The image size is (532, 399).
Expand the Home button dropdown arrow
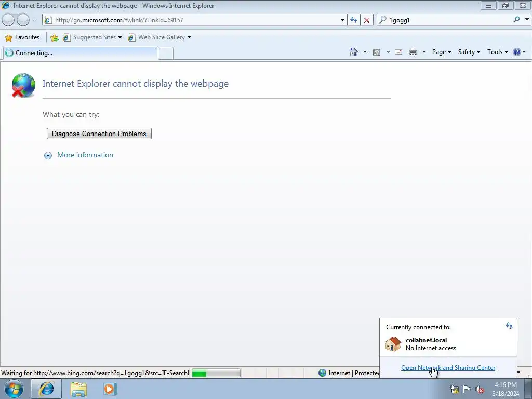tap(365, 52)
